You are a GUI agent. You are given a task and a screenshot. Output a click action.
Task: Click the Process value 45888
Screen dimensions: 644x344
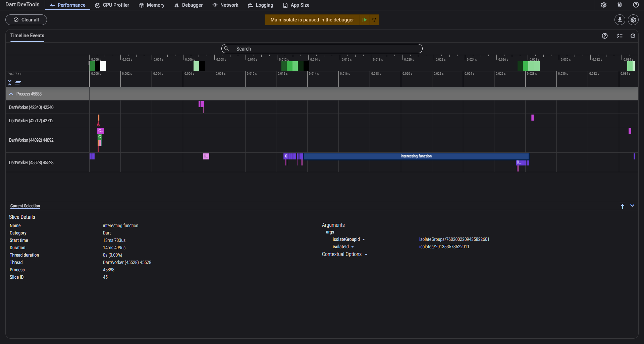109,270
